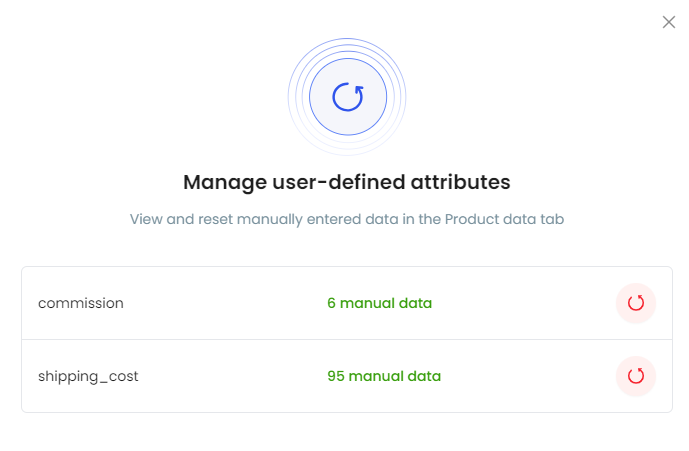Click the red circular arrow beside commission
Image resolution: width=689 pixels, height=451 pixels.
(x=635, y=303)
